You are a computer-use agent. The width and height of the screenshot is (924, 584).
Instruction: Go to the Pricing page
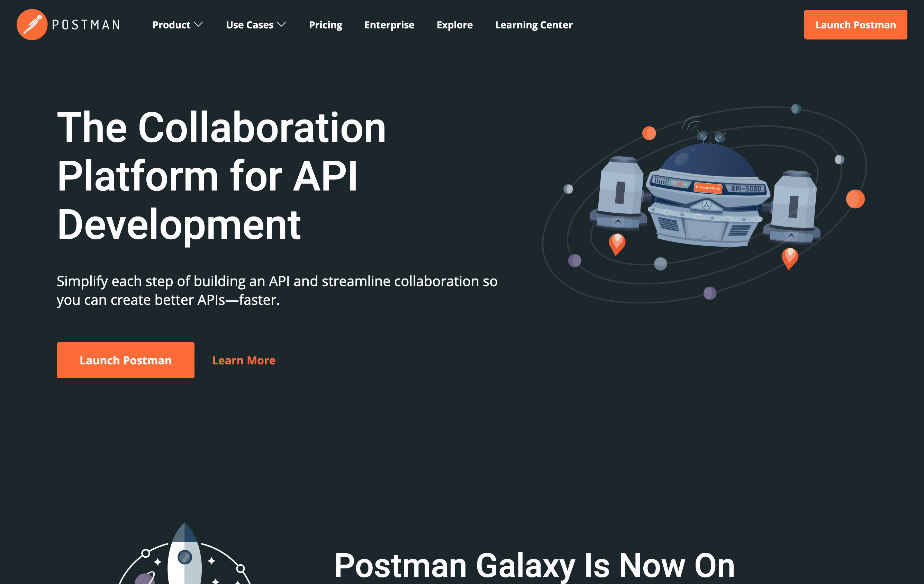click(325, 25)
